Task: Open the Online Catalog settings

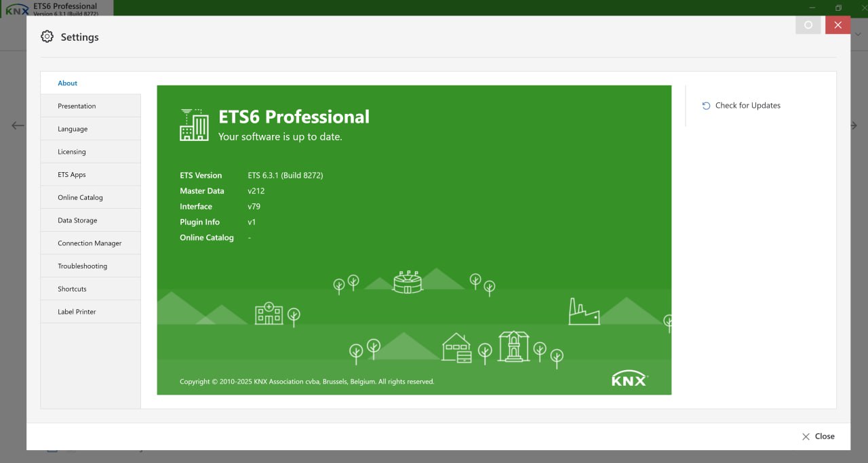Action: (80, 198)
